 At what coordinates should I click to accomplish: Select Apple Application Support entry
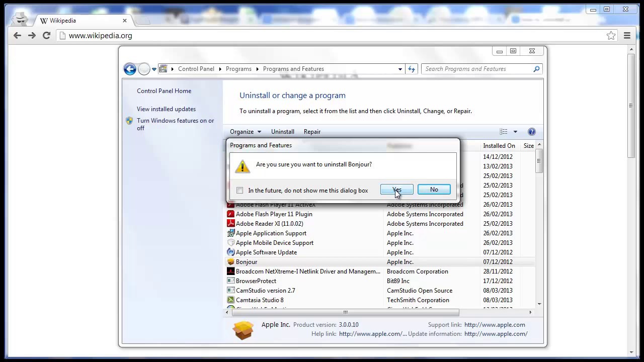click(x=380, y=233)
